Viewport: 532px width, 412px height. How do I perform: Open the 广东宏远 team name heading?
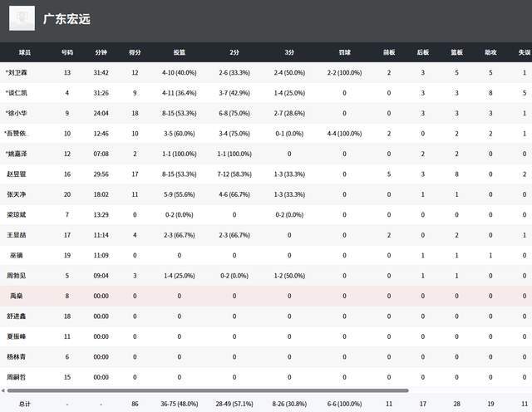67,18
